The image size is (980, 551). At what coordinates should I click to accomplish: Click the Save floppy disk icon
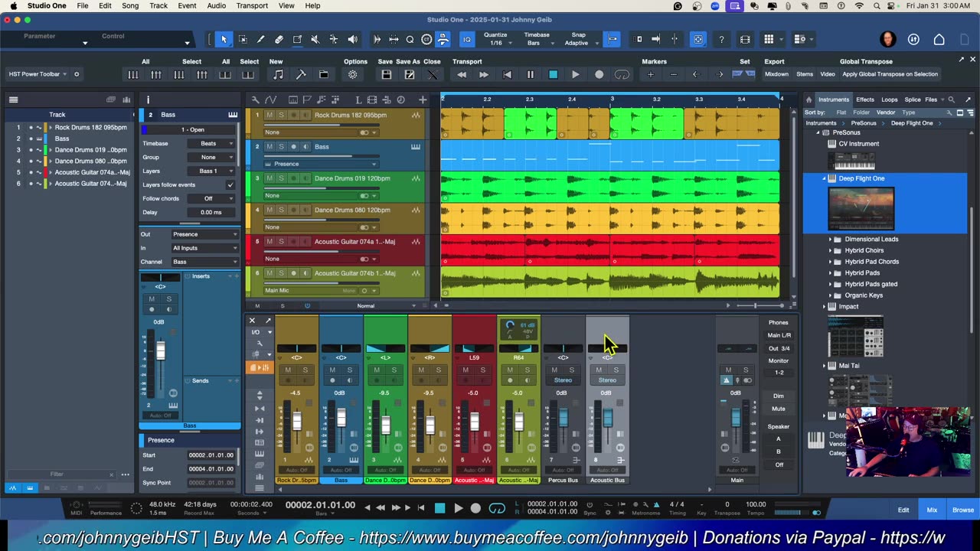[387, 74]
